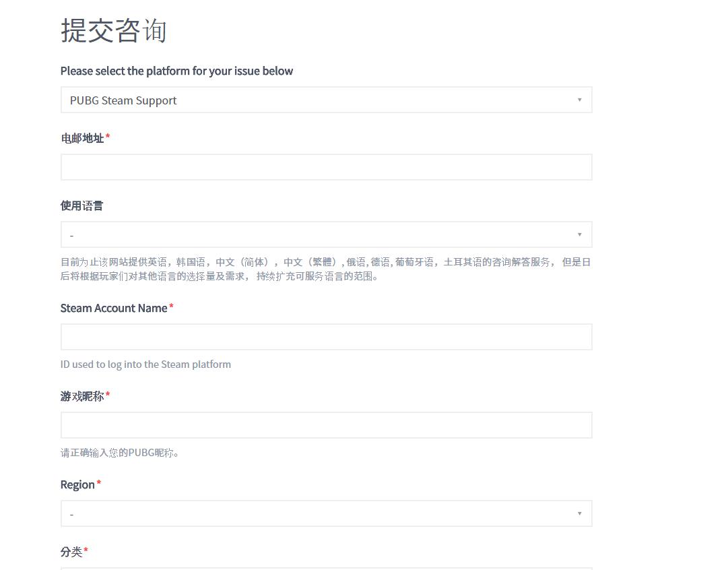Click the 使用语言 field label

pos(81,205)
